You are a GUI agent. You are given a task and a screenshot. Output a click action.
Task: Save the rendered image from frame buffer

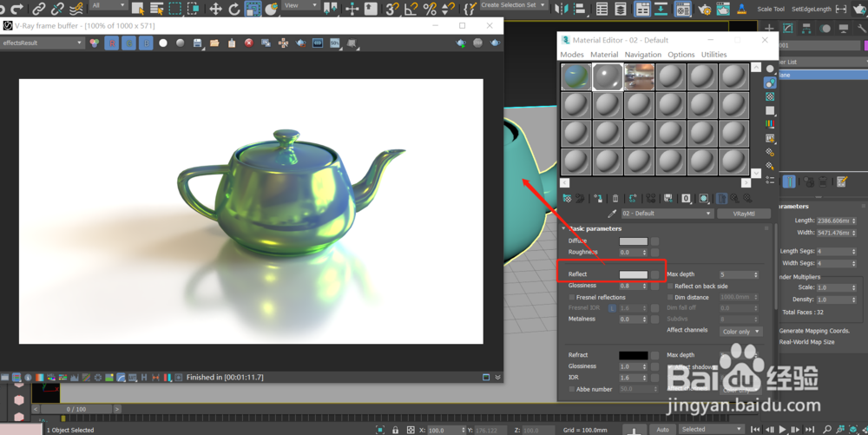point(198,43)
